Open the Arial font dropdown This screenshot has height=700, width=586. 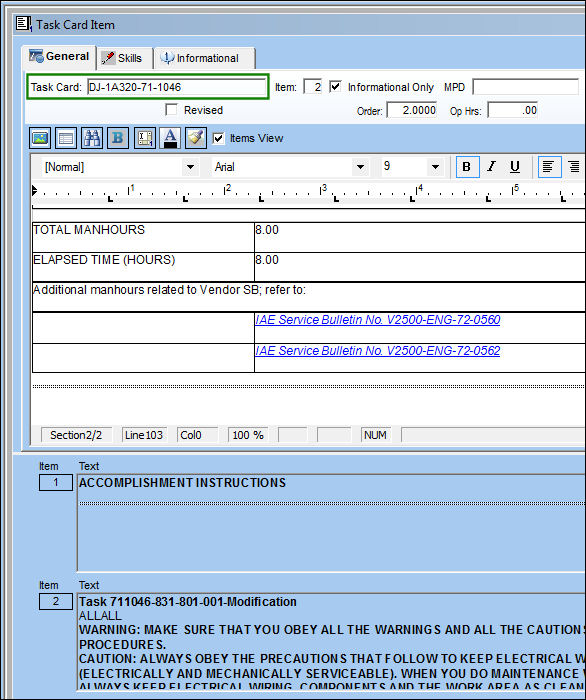(x=360, y=167)
